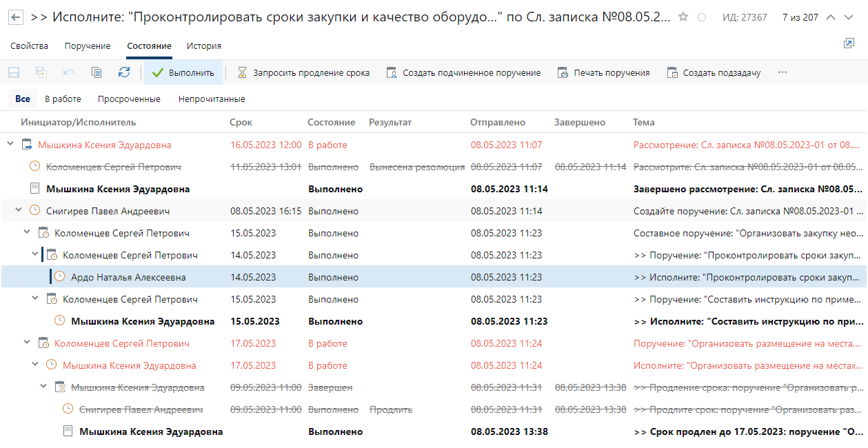This screenshot has height=448, width=868.
Task: Sort by the "Срок" column header
Action: (241, 122)
